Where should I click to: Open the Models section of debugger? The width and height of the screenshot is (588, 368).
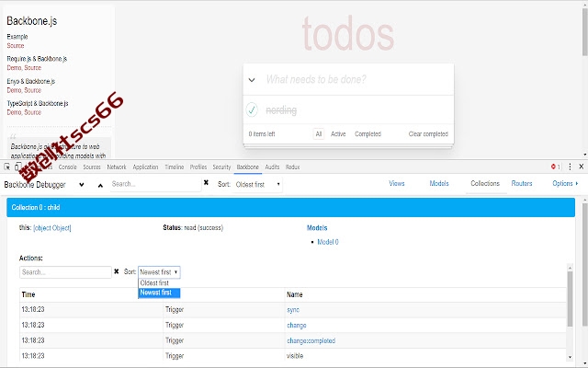coord(439,183)
